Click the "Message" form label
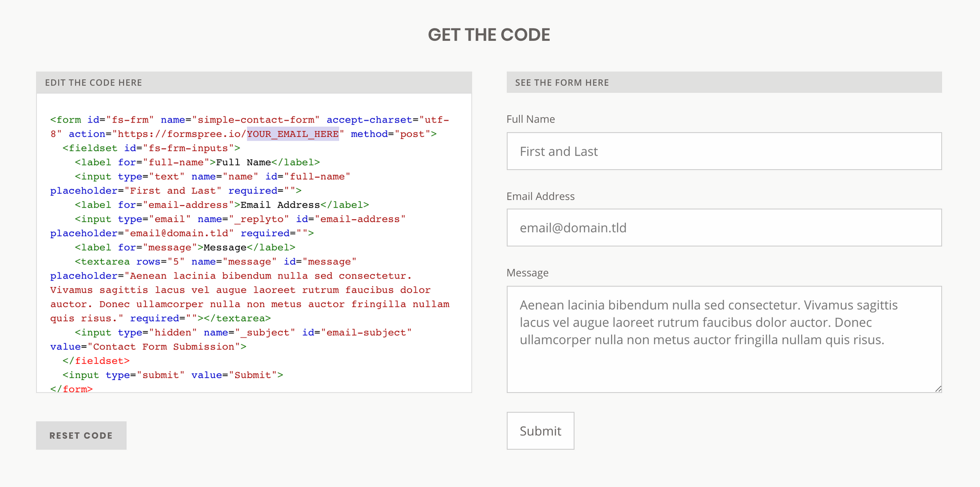 click(x=527, y=273)
